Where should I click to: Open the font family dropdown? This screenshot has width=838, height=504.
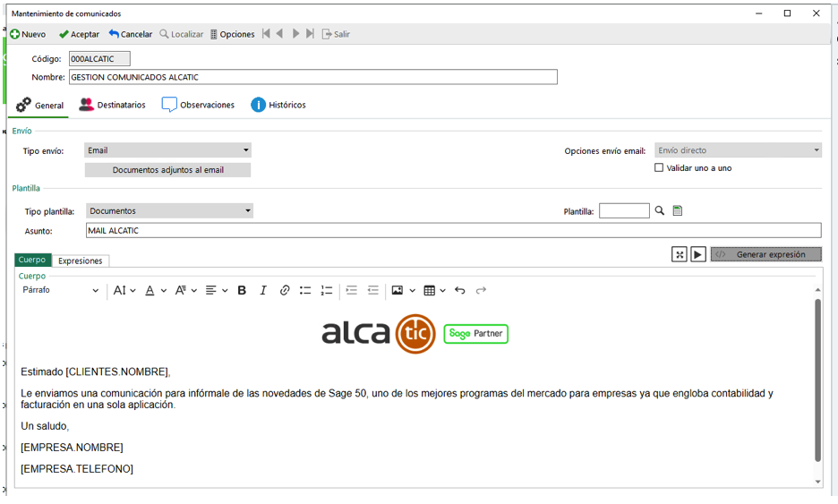click(186, 290)
